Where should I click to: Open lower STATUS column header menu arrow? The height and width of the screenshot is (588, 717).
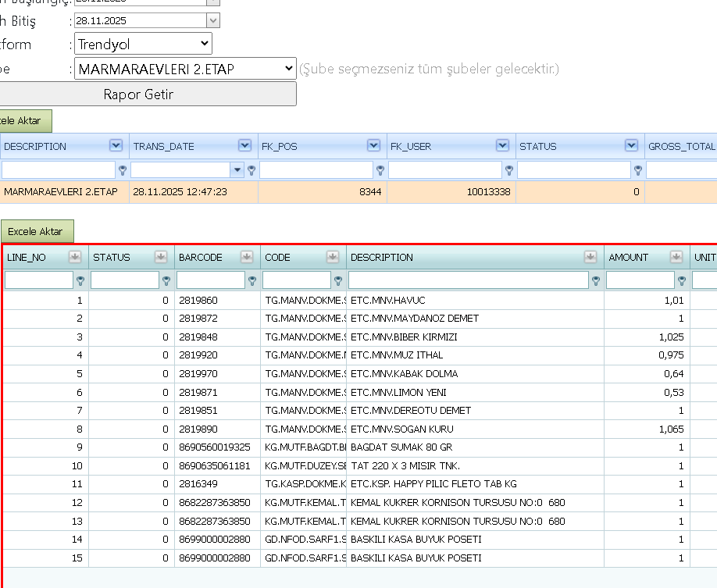point(161,257)
